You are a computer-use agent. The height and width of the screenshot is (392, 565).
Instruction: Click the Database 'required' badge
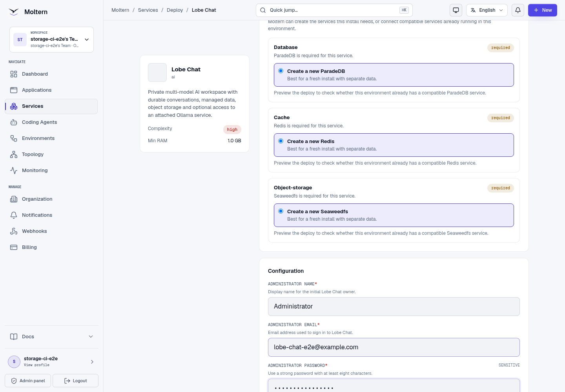[501, 48]
